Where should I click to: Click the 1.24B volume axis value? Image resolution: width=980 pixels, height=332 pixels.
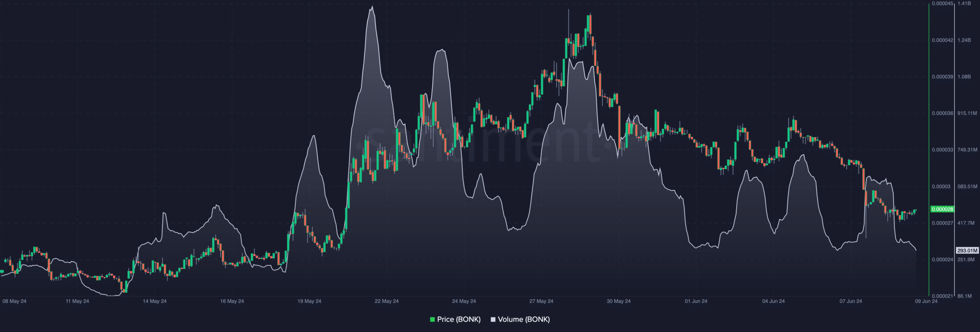pos(964,40)
